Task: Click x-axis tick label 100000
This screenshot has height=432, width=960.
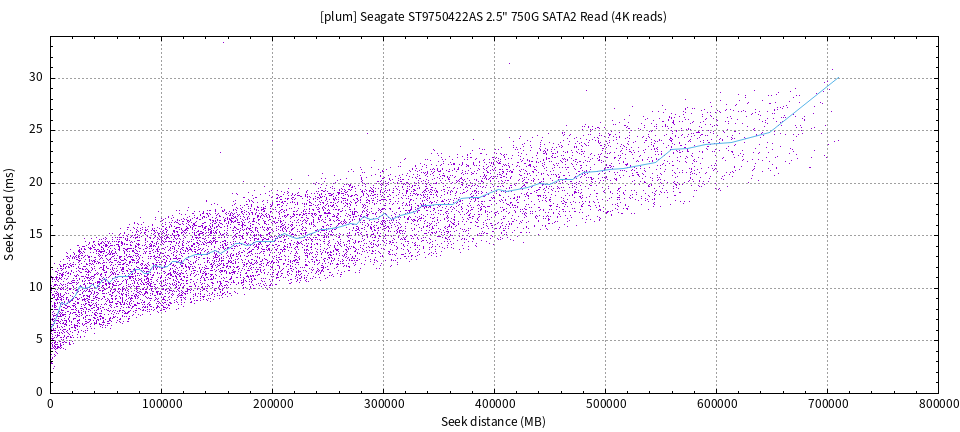Action: (162, 403)
